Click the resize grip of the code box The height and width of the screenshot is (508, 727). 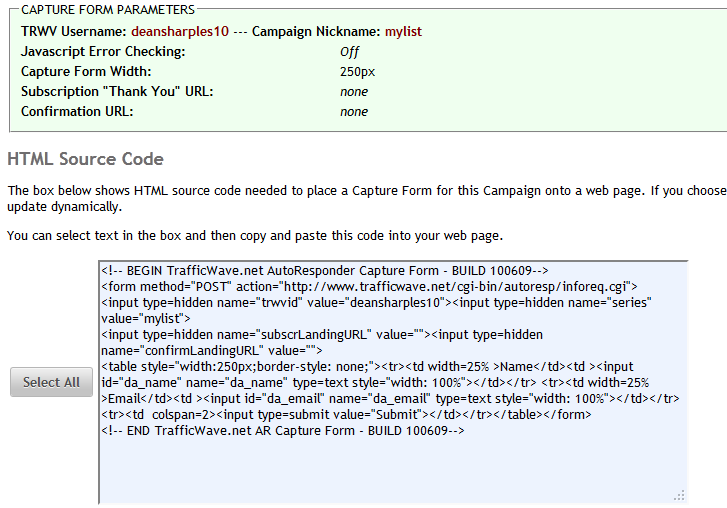click(x=680, y=495)
